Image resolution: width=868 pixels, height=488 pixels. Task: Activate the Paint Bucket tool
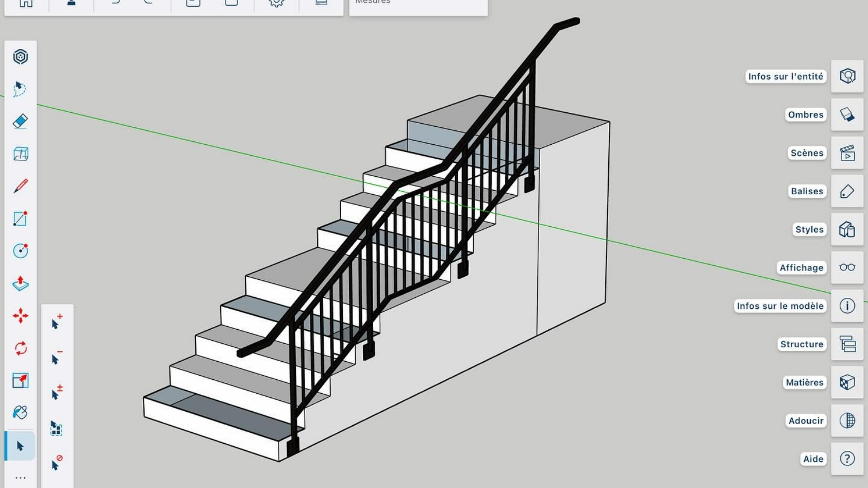click(x=21, y=412)
